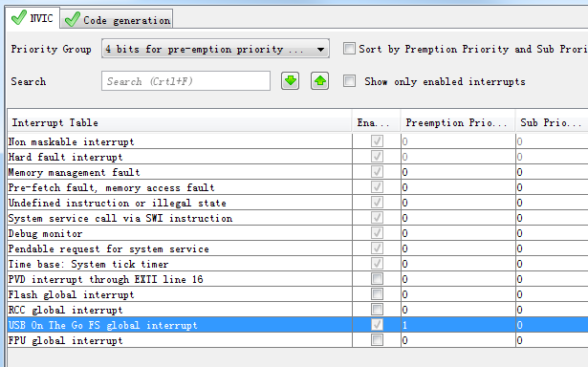Enable PVD interrupt through EXTI line 16
588x367 pixels.
[x=377, y=279]
